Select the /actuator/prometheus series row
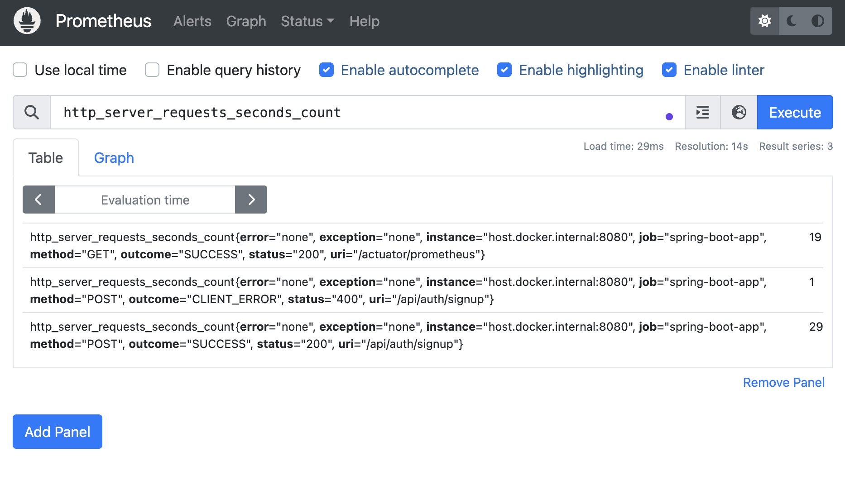 coord(423,246)
